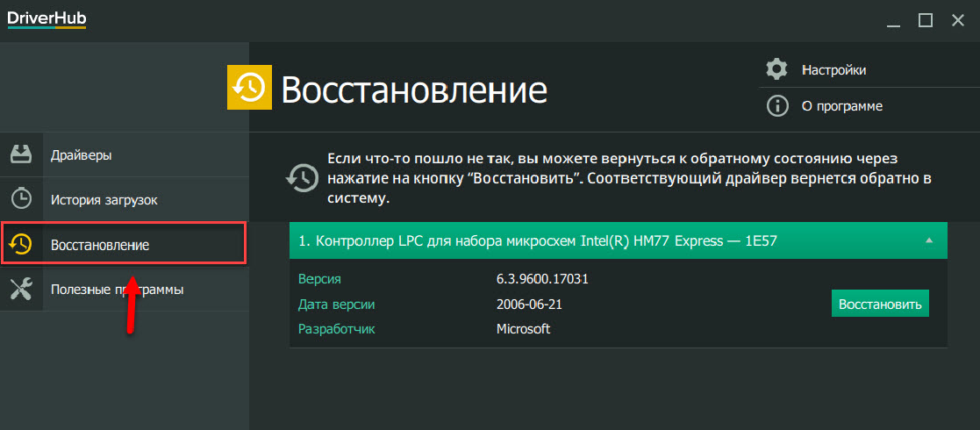Click developer value Microsoft

523,329
